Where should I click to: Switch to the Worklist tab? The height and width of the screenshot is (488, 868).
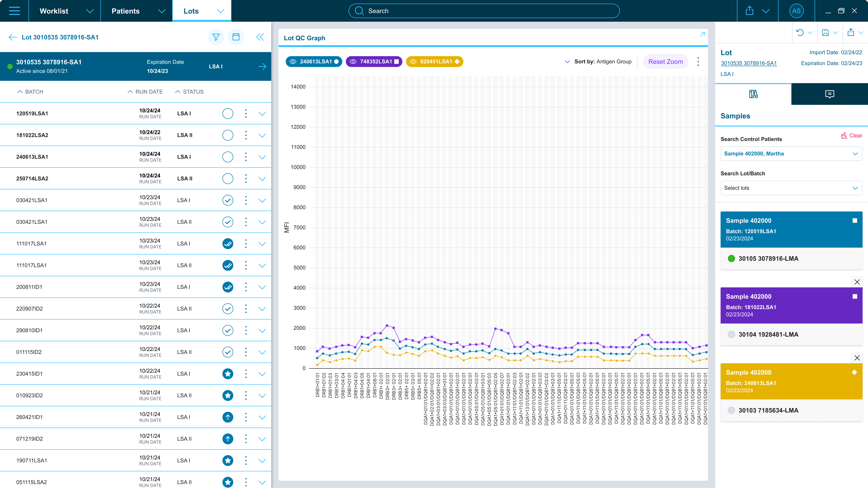(54, 11)
